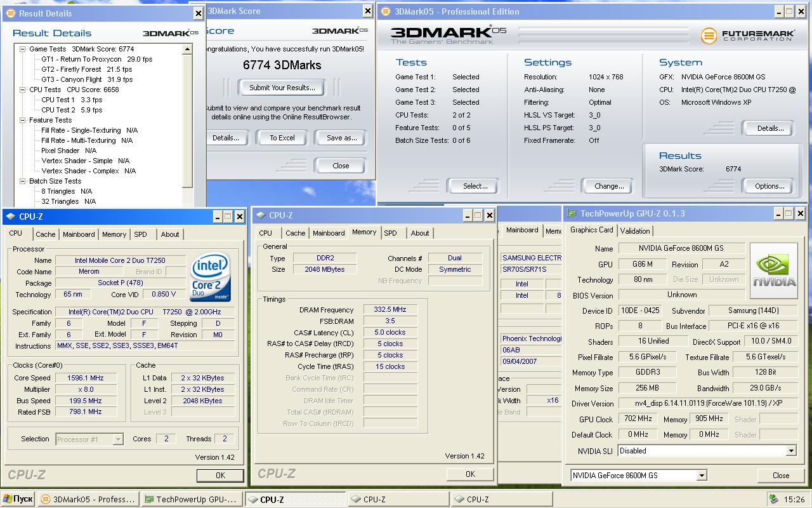Click the Result Details title bar icon
Viewport: 812px width, 508px height.
coord(11,13)
